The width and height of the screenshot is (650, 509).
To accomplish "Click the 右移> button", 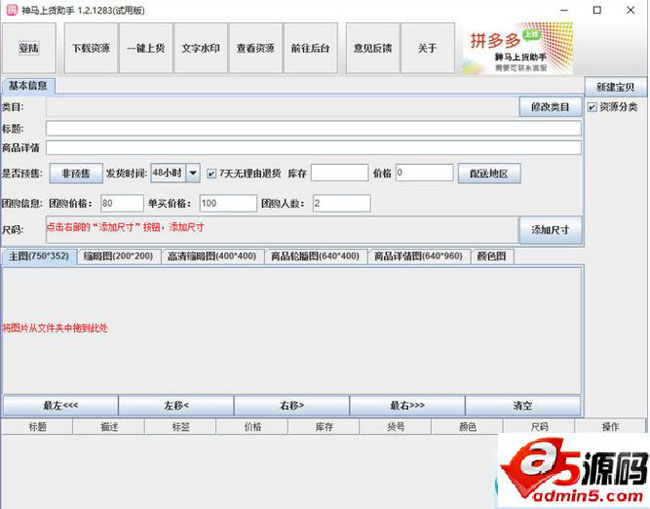I will point(292,405).
